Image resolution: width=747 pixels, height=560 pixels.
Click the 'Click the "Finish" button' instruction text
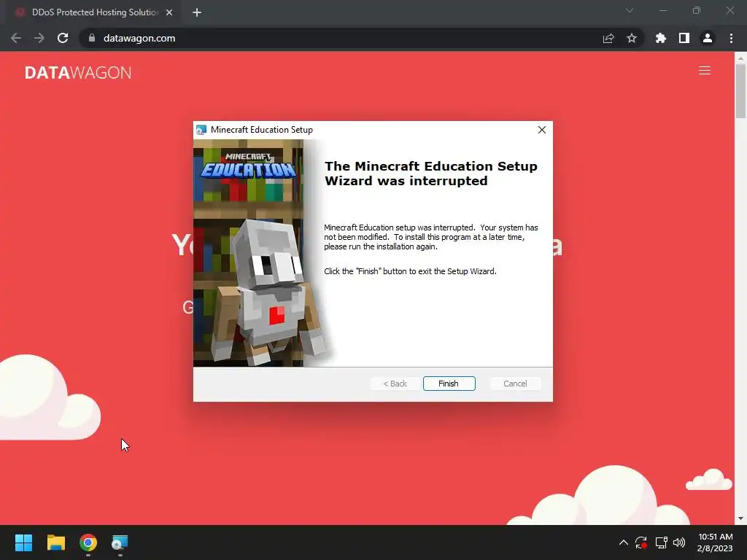tap(410, 271)
